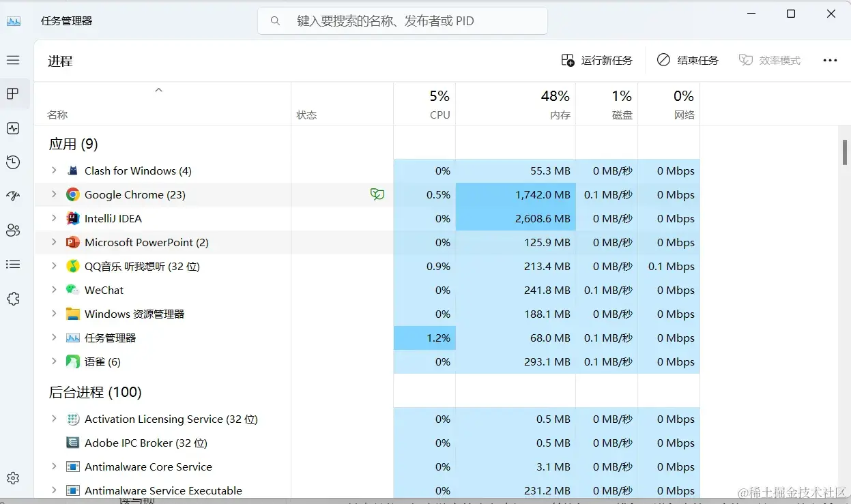Screen dimensions: 851x504
Task: Open the Processes page in sidebar
Action: [13, 94]
